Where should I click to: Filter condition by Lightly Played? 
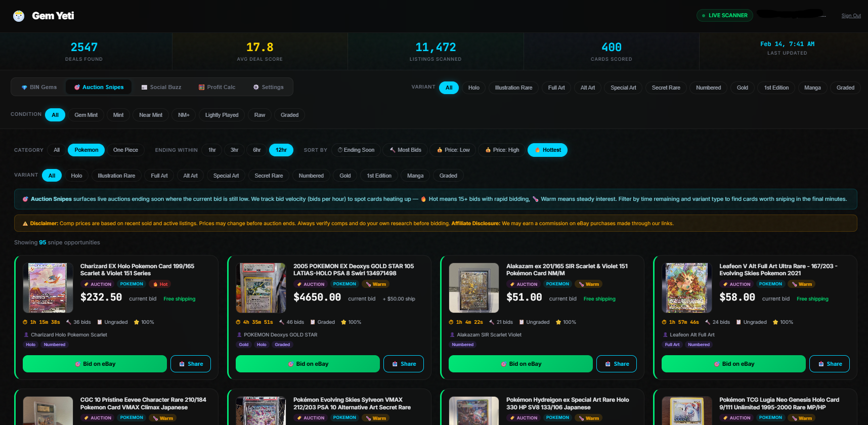(x=222, y=115)
